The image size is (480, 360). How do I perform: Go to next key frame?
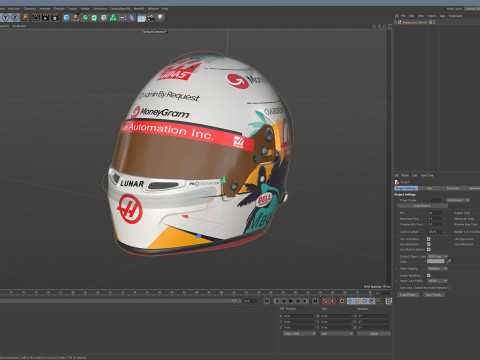pos(305,301)
